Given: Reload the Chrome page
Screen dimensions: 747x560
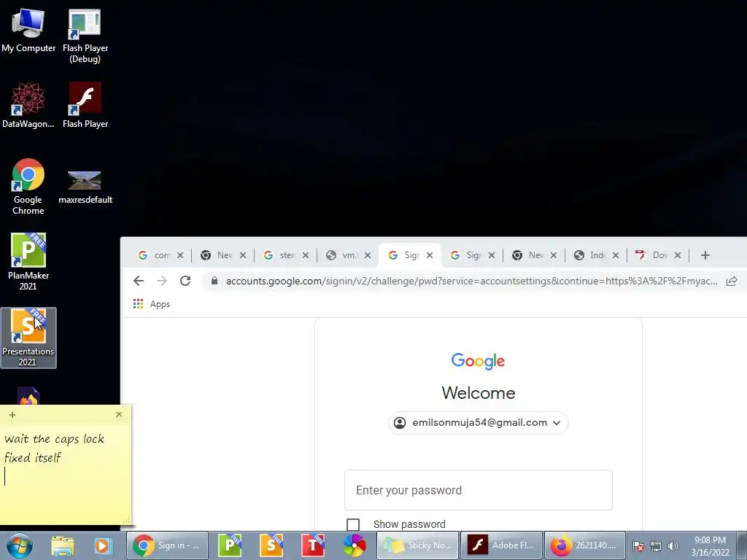Looking at the screenshot, I should [185, 281].
